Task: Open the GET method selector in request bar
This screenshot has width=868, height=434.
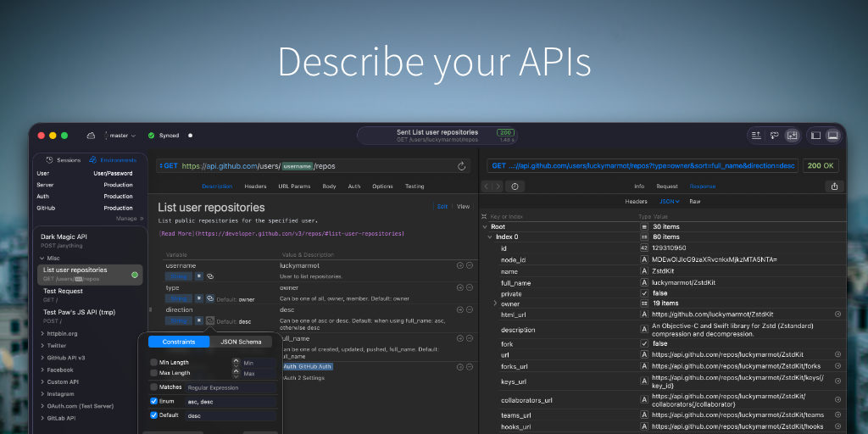Action: pyautogui.click(x=168, y=166)
